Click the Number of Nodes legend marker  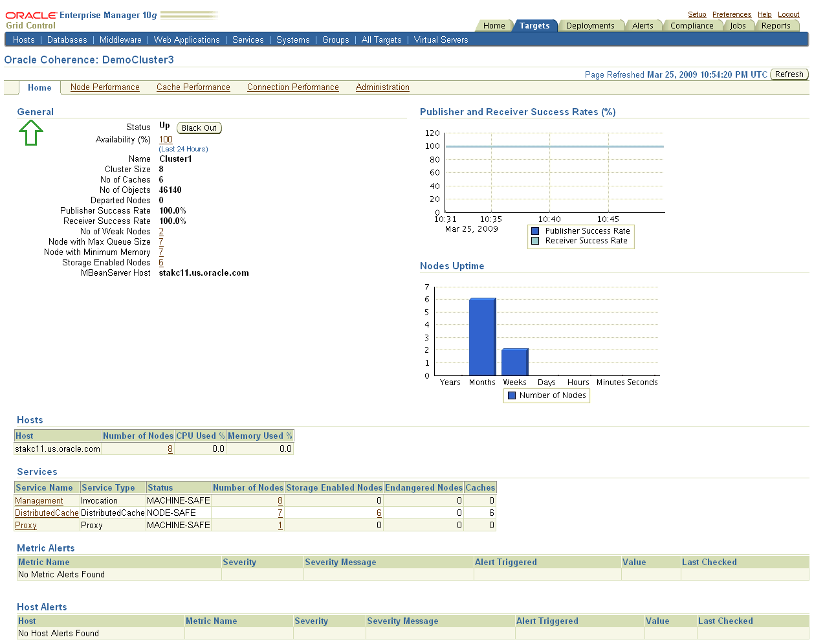pyautogui.click(x=512, y=395)
